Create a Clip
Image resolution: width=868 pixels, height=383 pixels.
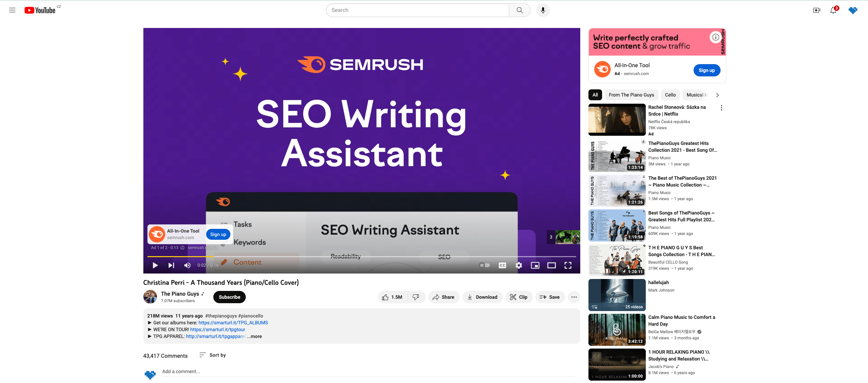point(519,297)
